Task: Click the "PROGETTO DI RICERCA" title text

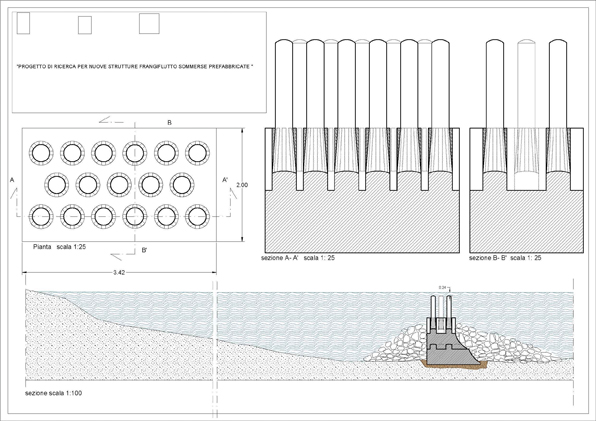Action: point(135,66)
